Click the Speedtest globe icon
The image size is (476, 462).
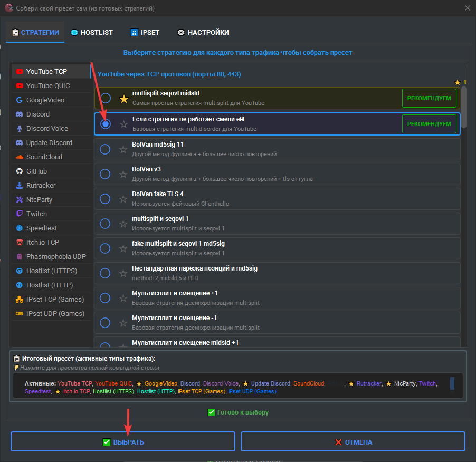[20, 228]
